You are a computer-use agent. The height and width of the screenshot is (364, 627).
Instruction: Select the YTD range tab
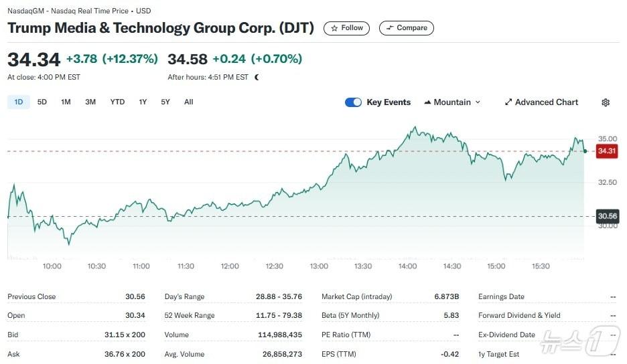(x=117, y=102)
